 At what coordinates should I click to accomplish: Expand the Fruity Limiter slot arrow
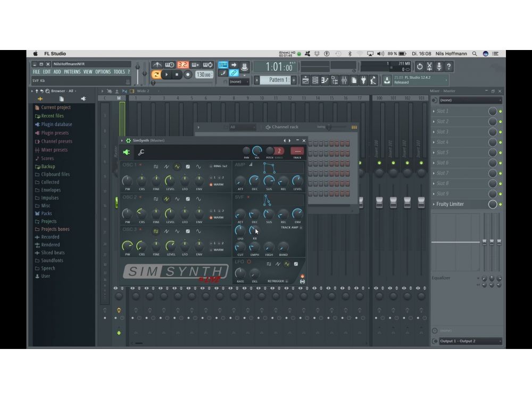(x=434, y=204)
